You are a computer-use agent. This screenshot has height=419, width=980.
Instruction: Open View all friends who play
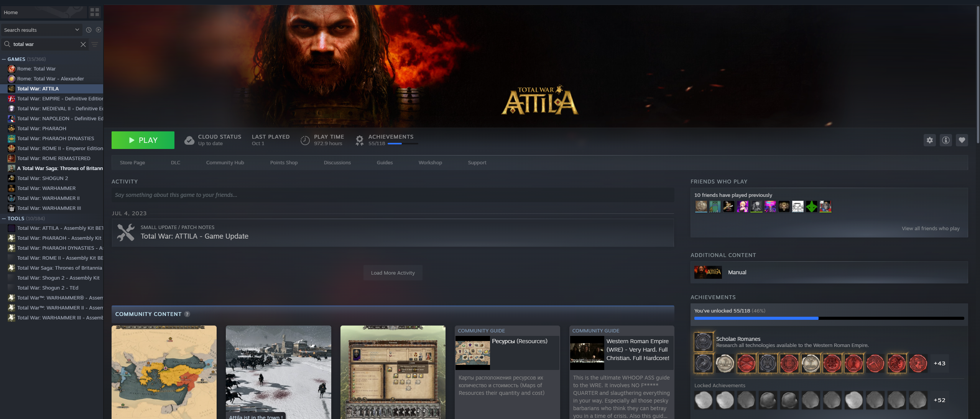coord(930,229)
